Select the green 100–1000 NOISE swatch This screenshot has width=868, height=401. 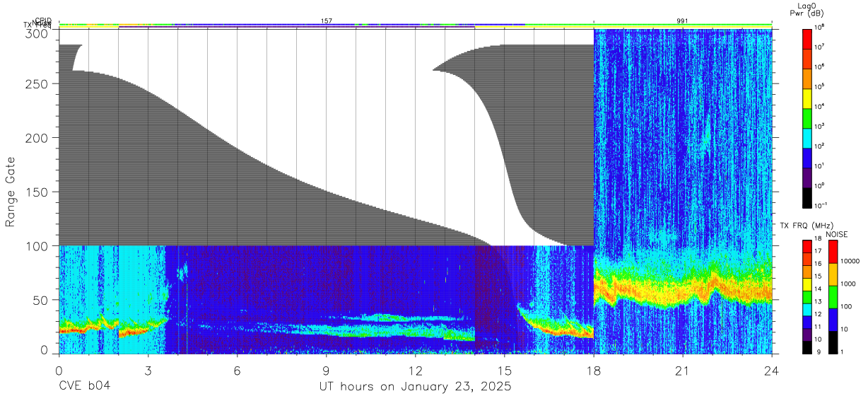pyautogui.click(x=833, y=297)
